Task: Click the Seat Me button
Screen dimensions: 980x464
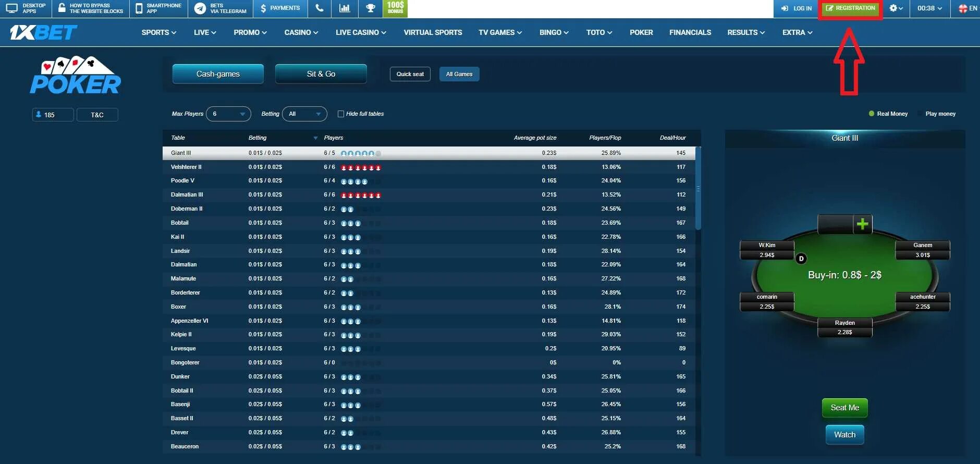Action: [x=845, y=408]
